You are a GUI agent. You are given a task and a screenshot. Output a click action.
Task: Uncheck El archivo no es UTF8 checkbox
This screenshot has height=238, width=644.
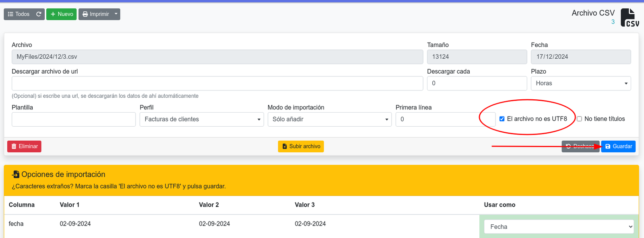(x=502, y=119)
